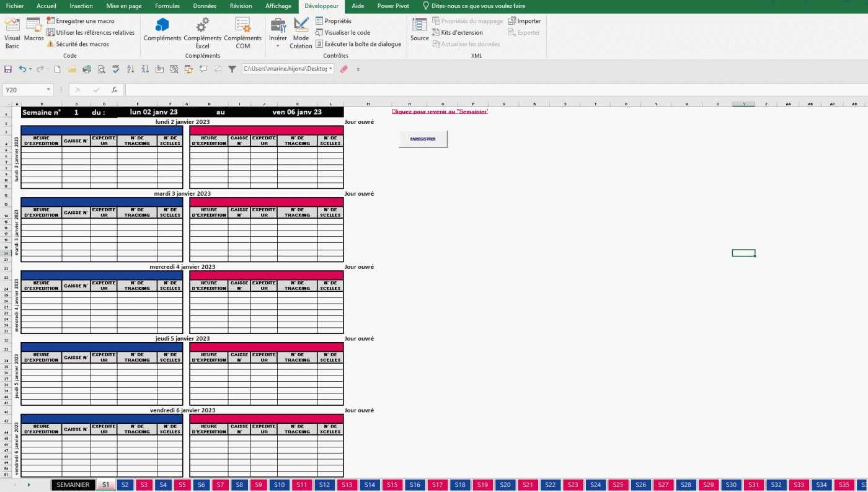Open the Affichage tab
Image resolution: width=868 pixels, height=492 pixels.
278,6
